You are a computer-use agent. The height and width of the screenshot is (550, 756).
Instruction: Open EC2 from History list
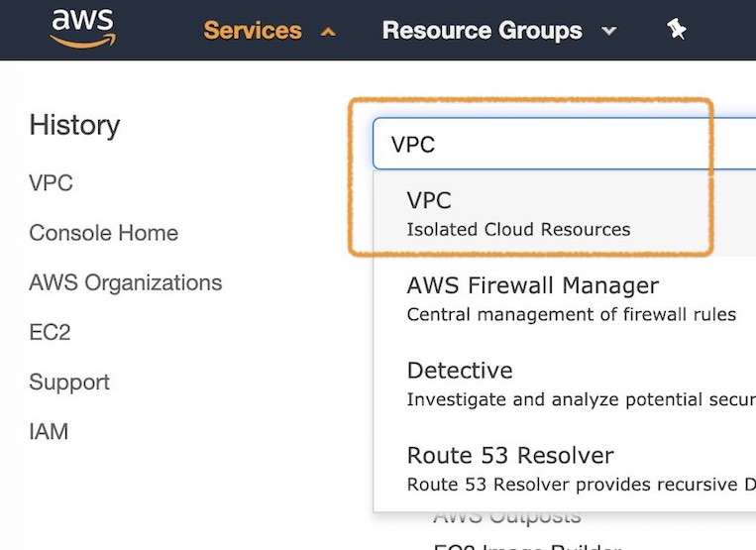pyautogui.click(x=50, y=332)
